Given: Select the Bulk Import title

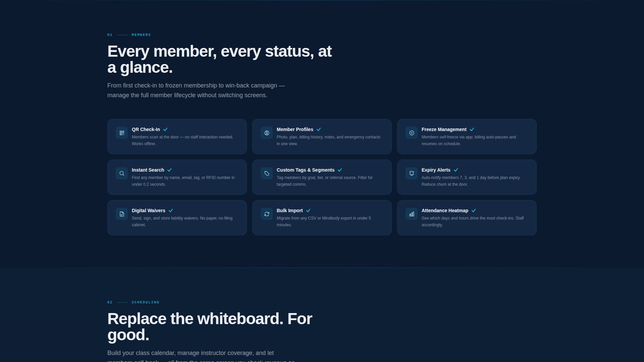Looking at the screenshot, I should pos(290,210).
